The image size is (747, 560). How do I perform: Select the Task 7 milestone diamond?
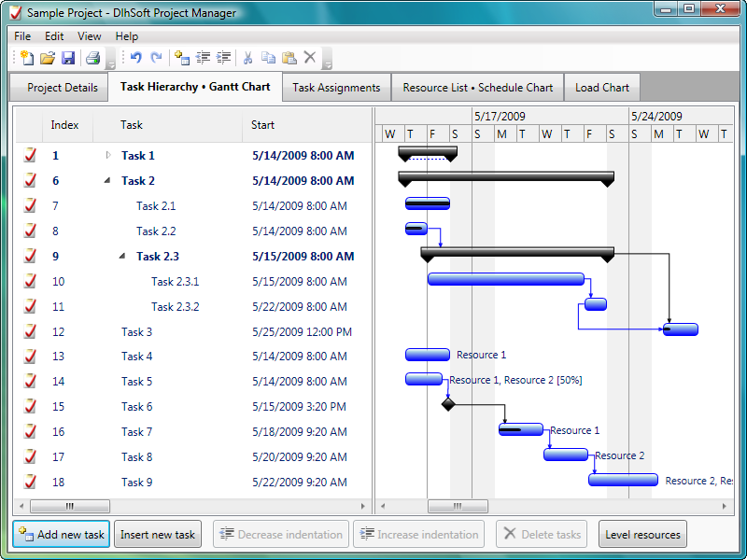448,404
